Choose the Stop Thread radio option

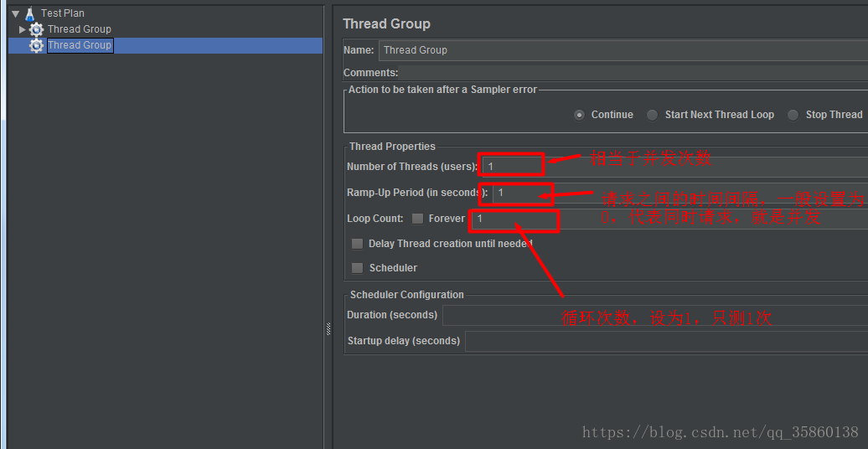(793, 115)
